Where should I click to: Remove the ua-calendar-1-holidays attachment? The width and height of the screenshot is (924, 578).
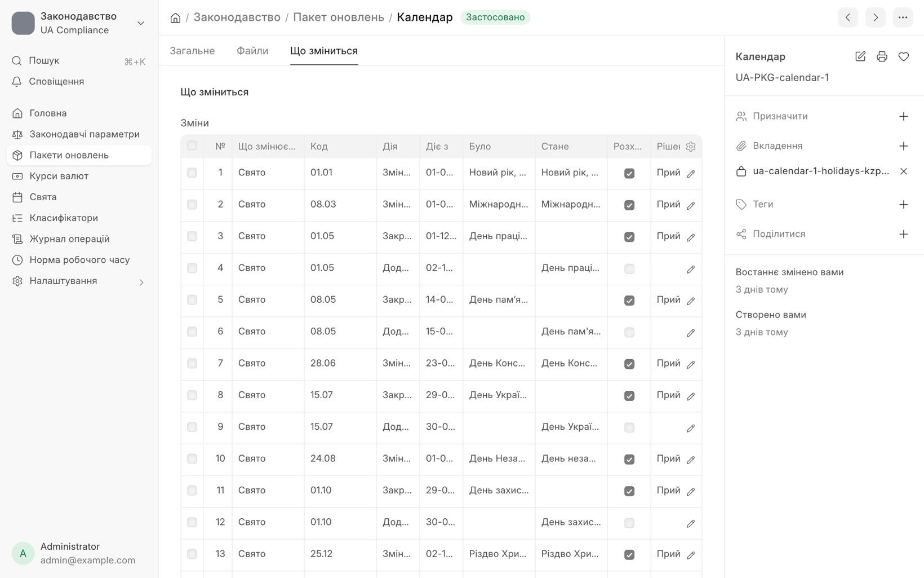pyautogui.click(x=904, y=171)
